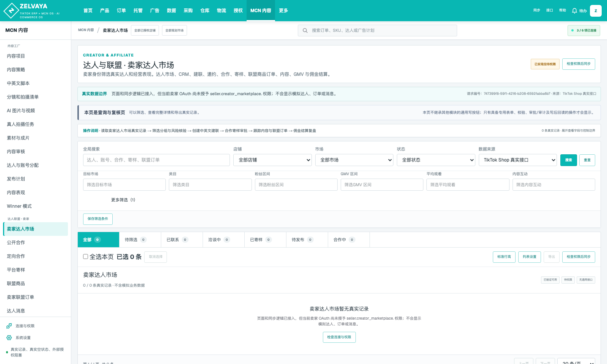Open 卖家联盟订单 in sidebar
607x364 pixels.
35,297
